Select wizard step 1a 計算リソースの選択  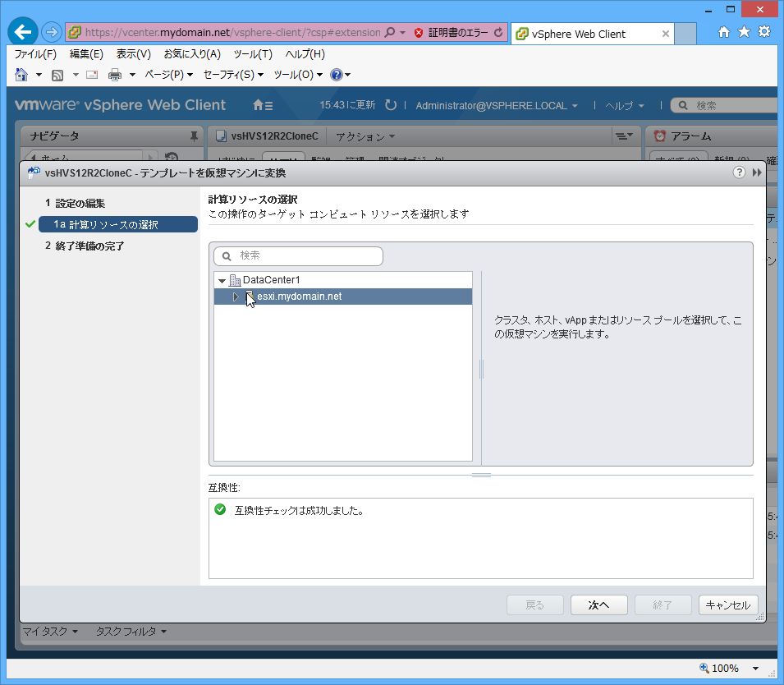[118, 225]
